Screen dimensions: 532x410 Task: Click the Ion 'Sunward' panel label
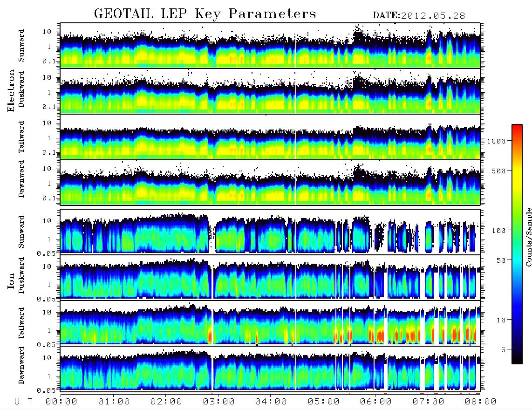(21, 232)
